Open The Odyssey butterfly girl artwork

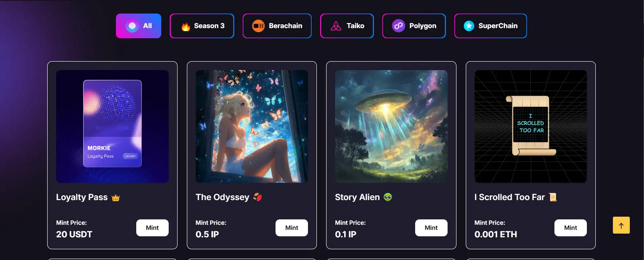click(252, 126)
